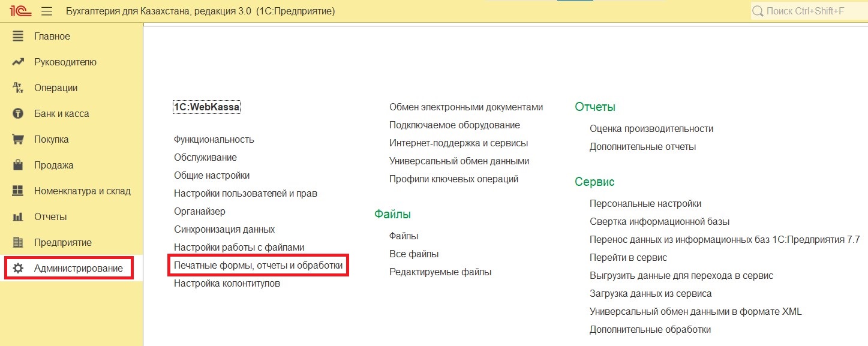Viewport: 868px width, 346px height.
Task: Click the Файлы green group heading
Action: pyautogui.click(x=392, y=214)
